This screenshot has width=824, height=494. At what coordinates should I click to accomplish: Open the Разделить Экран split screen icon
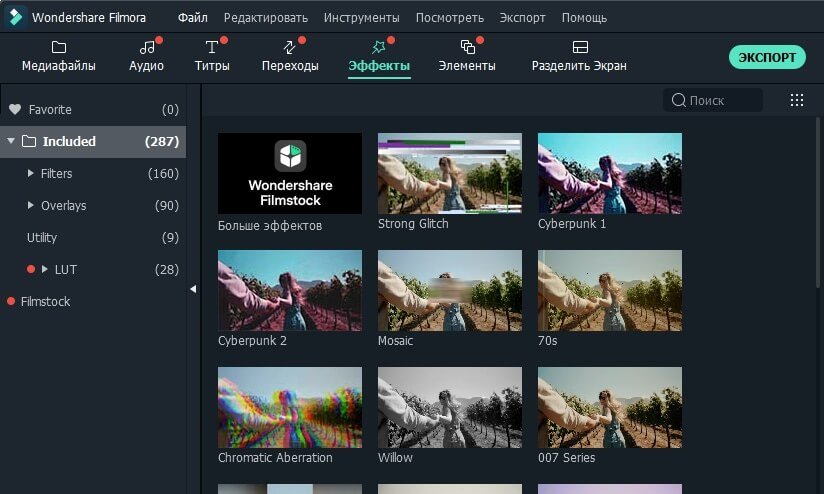(x=580, y=47)
